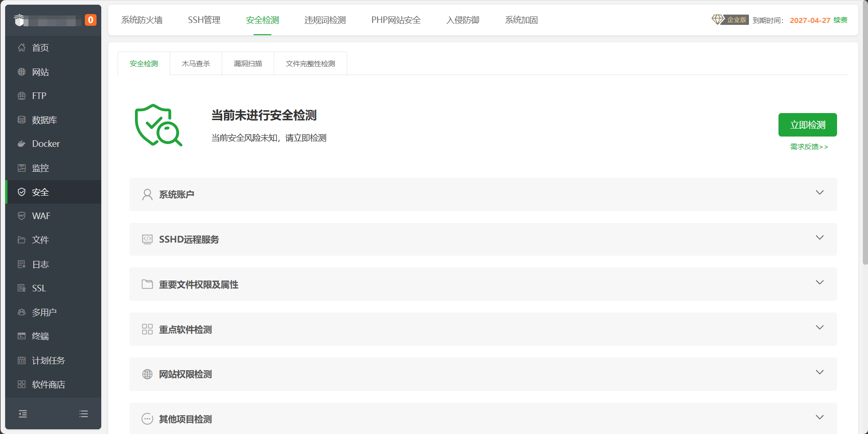Open the 系统防火墙 top tab
868x434 pixels.
point(142,20)
